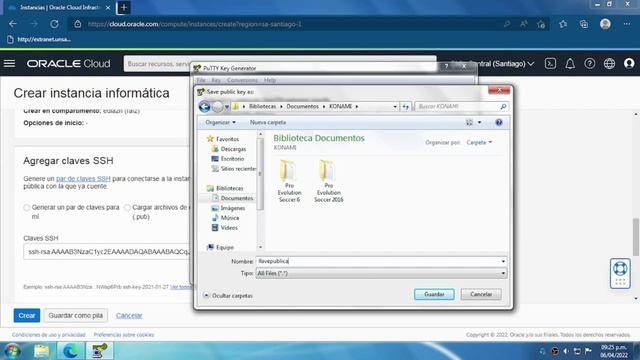Click the volume icon in system tray
The height and width of the screenshot is (360, 640).
click(x=566, y=351)
